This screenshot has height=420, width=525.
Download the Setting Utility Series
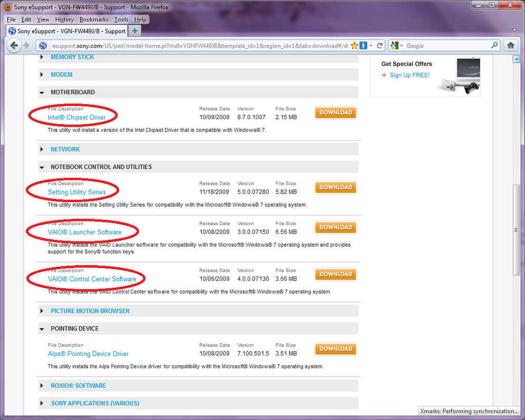(336, 187)
